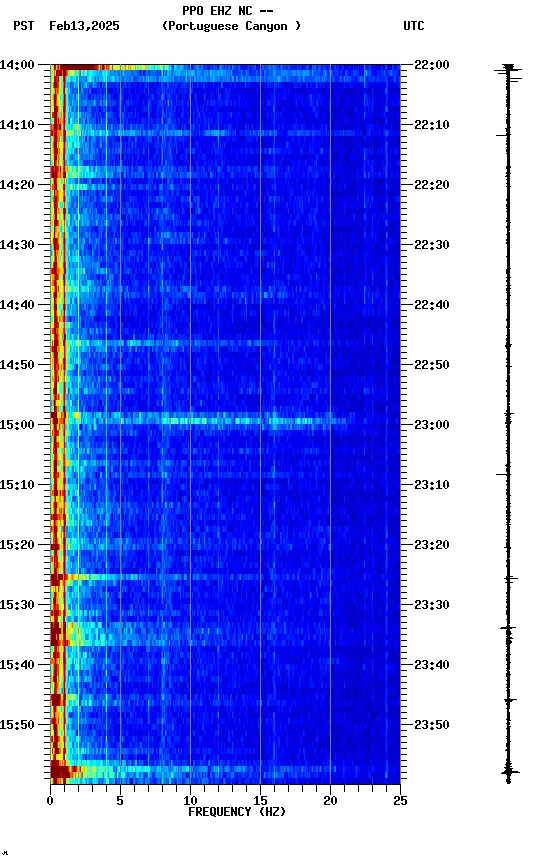The height and width of the screenshot is (864, 552).
Task: Select the Portuguese Canyon station label
Action: point(231,26)
